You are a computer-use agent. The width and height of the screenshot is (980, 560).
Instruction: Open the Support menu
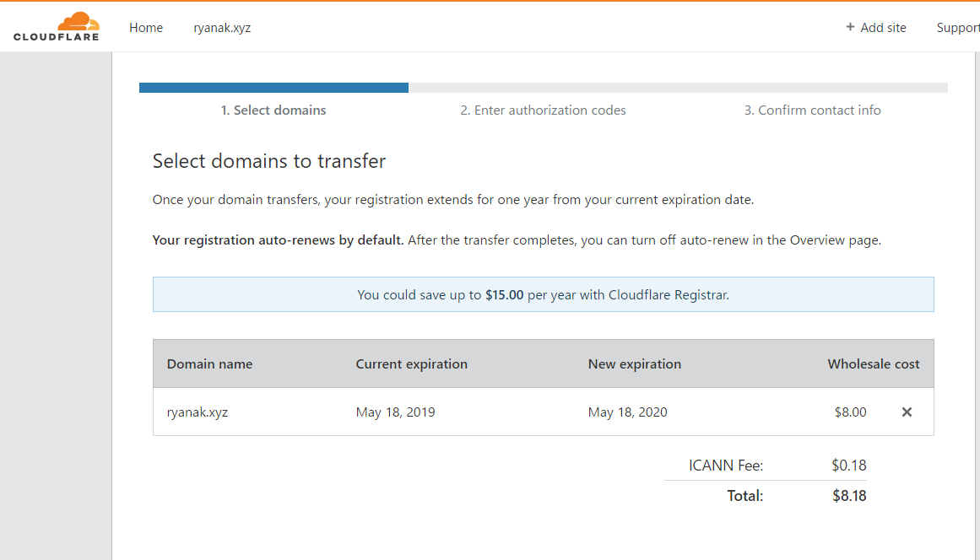pyautogui.click(x=958, y=28)
